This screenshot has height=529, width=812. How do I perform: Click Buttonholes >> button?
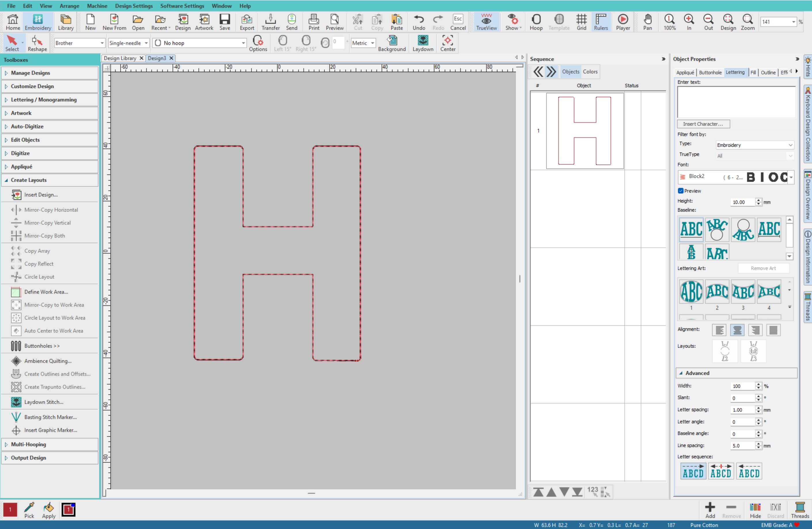click(42, 346)
